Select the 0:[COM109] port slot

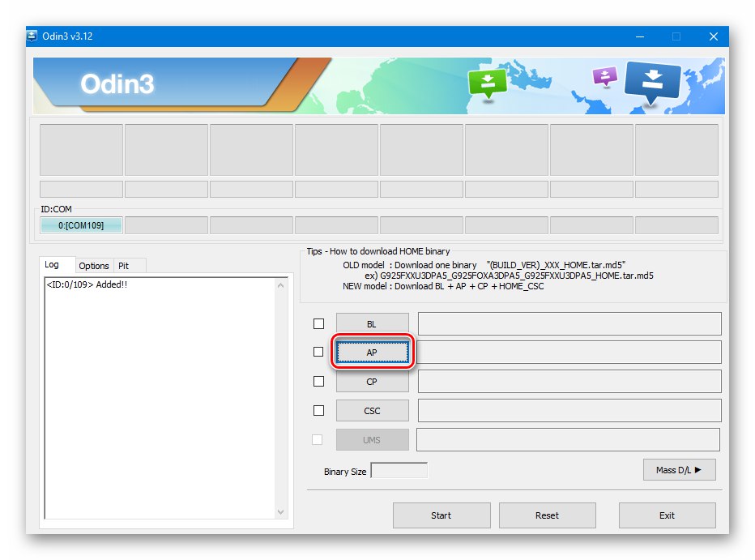tap(81, 225)
